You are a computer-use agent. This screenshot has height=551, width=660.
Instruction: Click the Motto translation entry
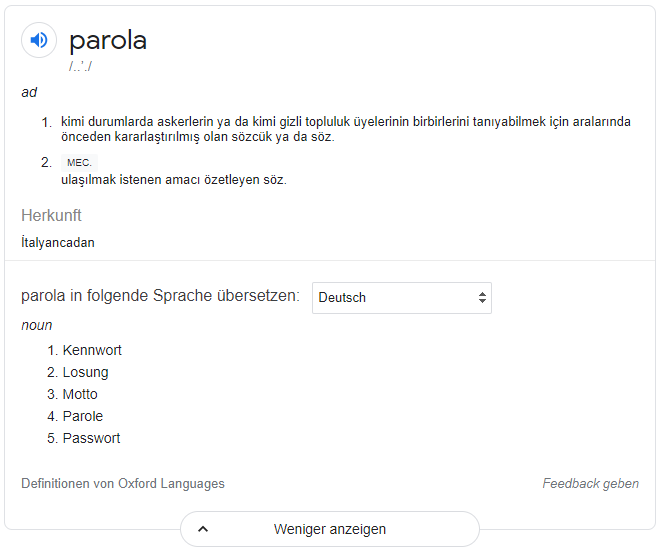(80, 394)
